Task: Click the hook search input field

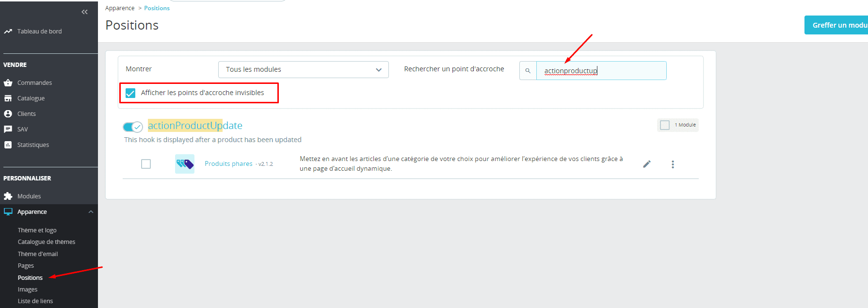Action: [601, 71]
